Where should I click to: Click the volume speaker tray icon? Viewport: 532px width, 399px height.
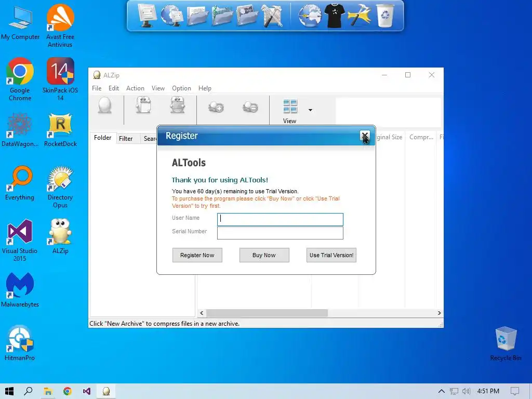[466, 391]
